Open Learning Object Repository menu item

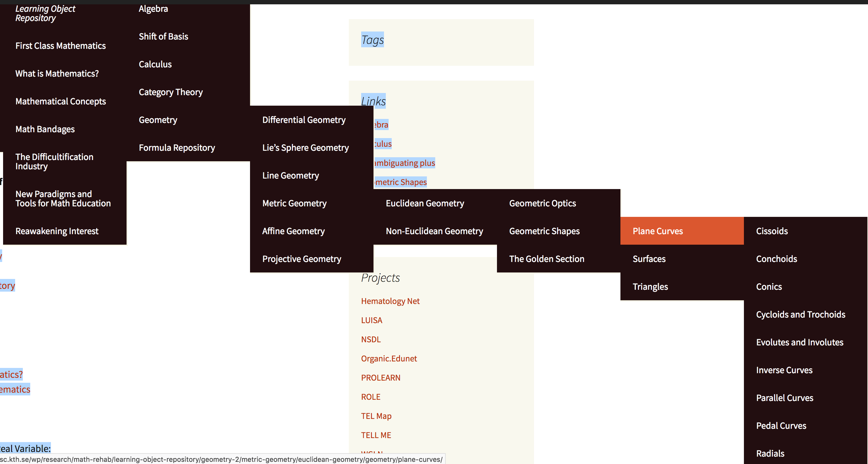coord(45,14)
